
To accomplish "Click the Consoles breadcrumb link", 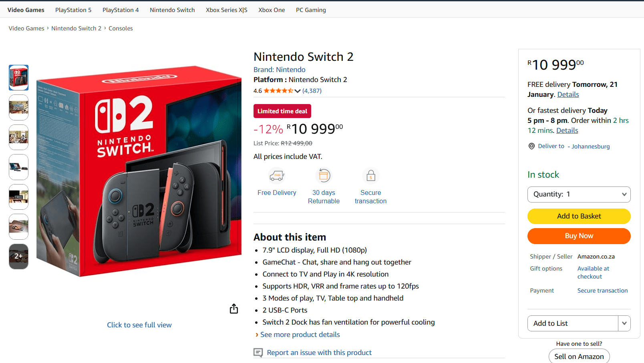I will pyautogui.click(x=121, y=28).
